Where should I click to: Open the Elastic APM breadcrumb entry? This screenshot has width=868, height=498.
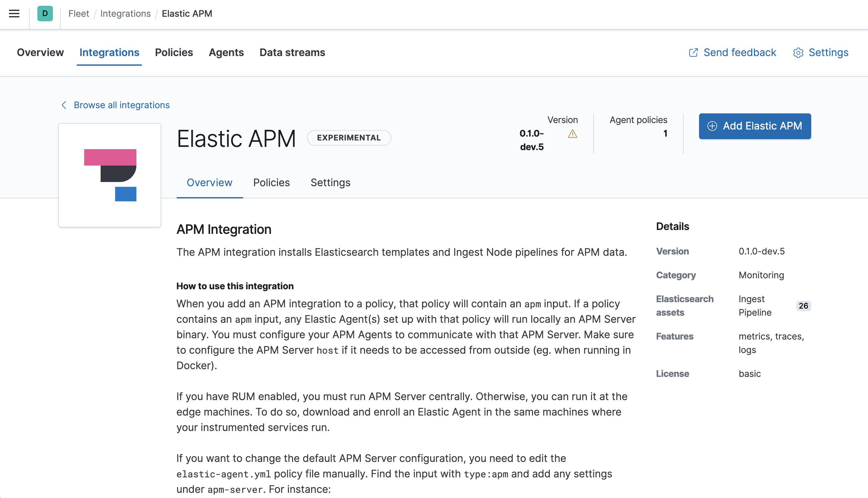187,13
